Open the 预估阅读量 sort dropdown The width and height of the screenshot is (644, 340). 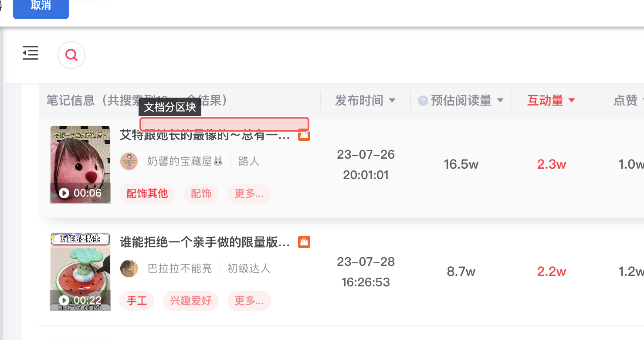(x=500, y=101)
